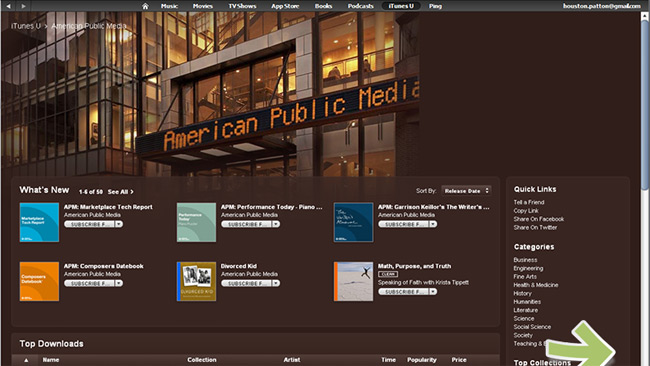Click the vertical scrollbar thumb
This screenshot has height=366, width=650.
(645, 104)
